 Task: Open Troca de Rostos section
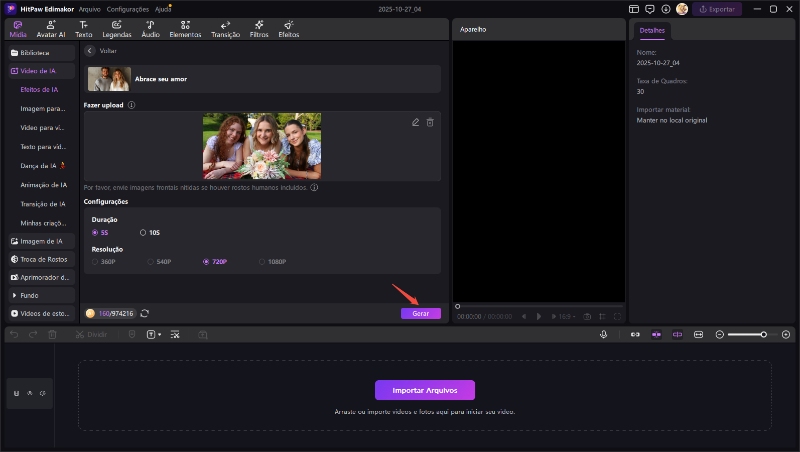pos(42,259)
